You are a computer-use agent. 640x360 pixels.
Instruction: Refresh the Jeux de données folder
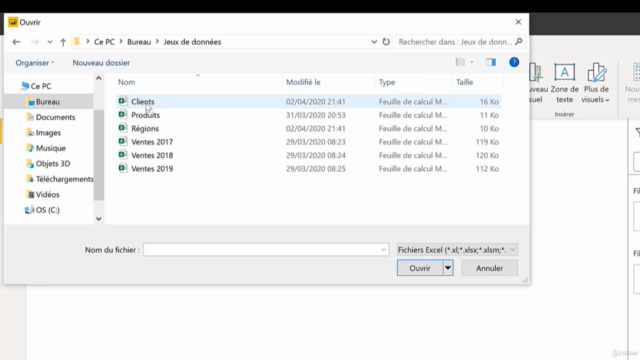point(386,42)
